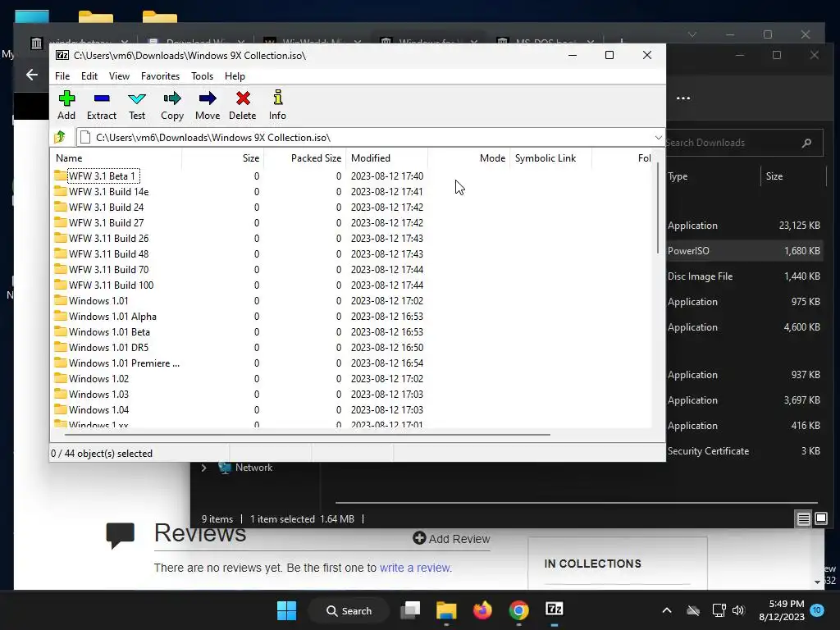Select the WFW 3.1 Beta 1 folder

coord(102,176)
